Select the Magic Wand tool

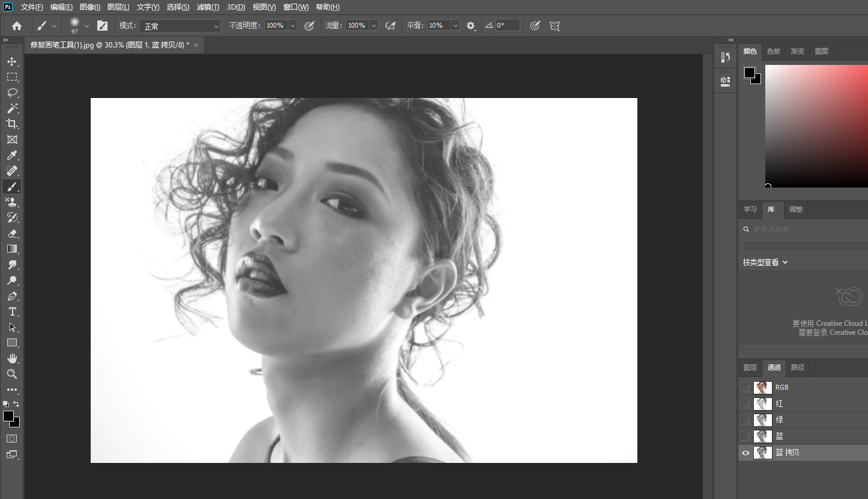pyautogui.click(x=12, y=108)
